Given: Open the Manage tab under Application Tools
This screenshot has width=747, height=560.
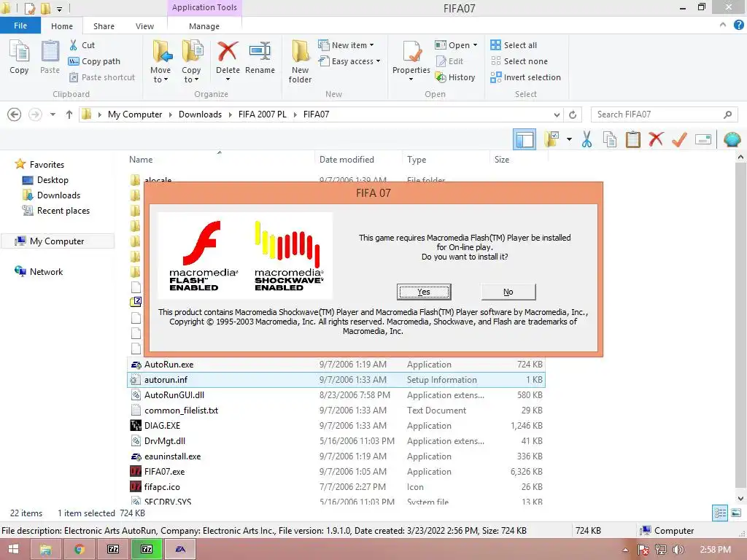Looking at the screenshot, I should pos(204,26).
